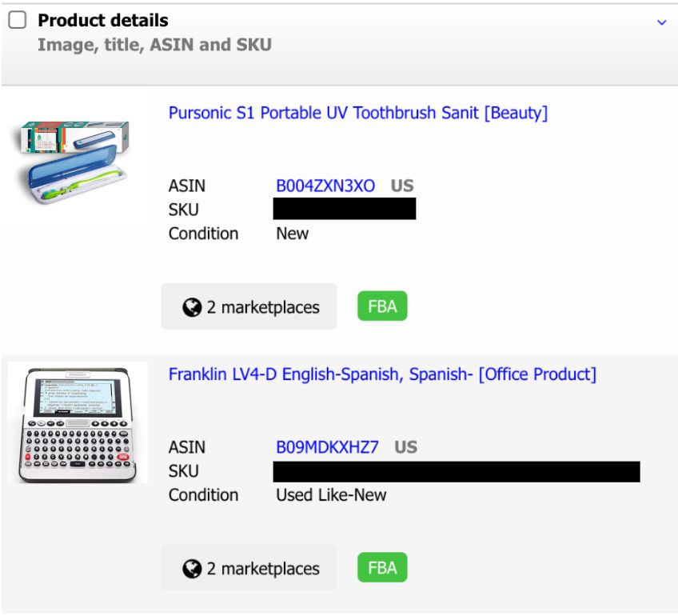
Task: Click the green FBA badge for Franklin dictionary
Action: [382, 568]
